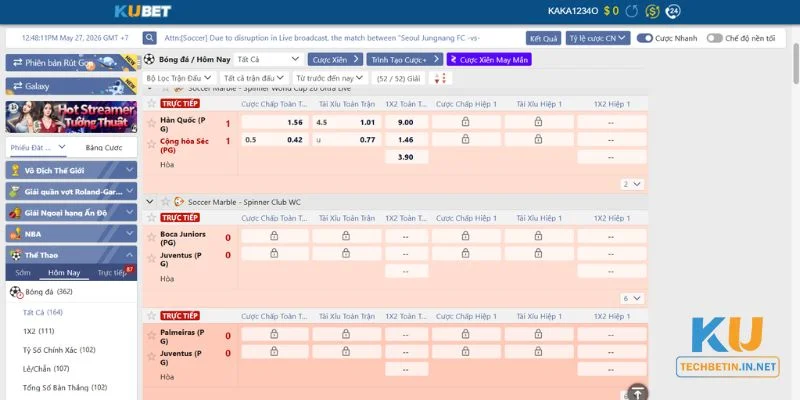800x400 pixels.
Task: Favorite Hàn Quốc with star icon
Action: click(152, 123)
